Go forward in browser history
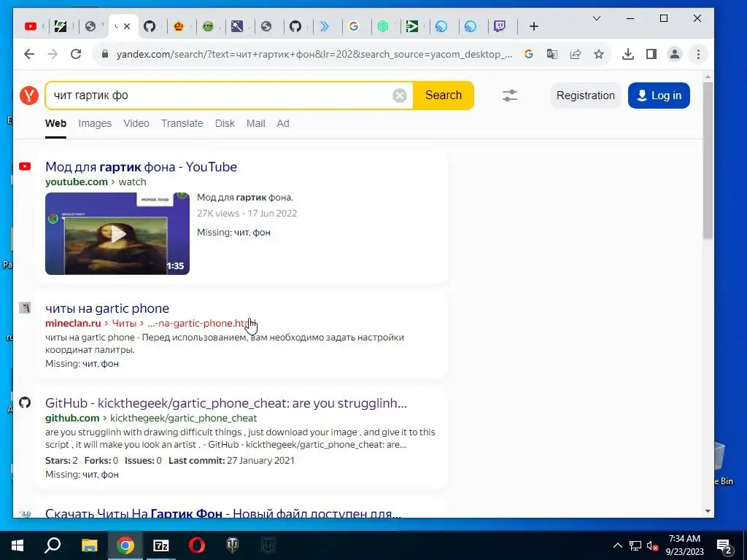747x560 pixels. pos(53,54)
